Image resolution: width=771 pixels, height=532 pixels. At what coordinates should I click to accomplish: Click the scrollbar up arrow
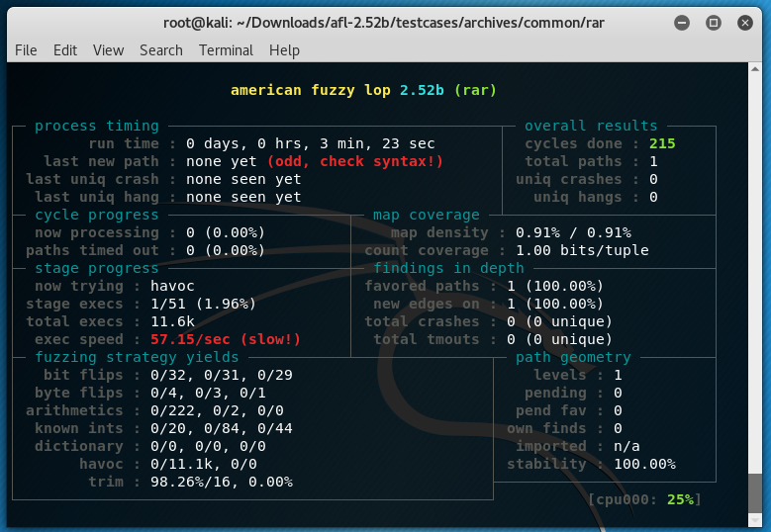[755, 69]
